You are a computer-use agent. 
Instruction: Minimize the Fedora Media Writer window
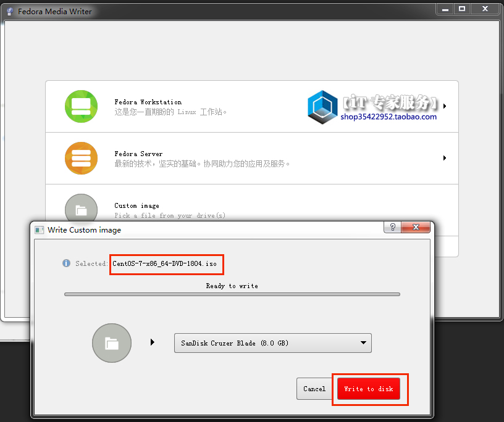point(445,9)
